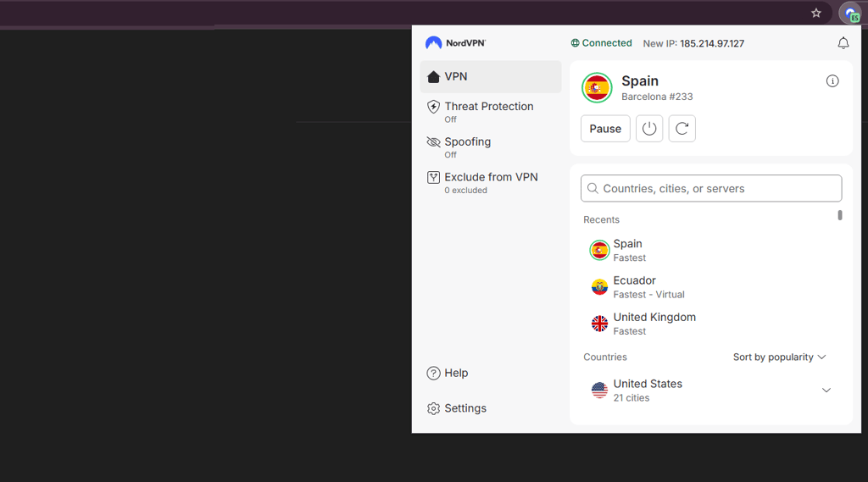Click the United Kingdom flag icon

(x=599, y=324)
